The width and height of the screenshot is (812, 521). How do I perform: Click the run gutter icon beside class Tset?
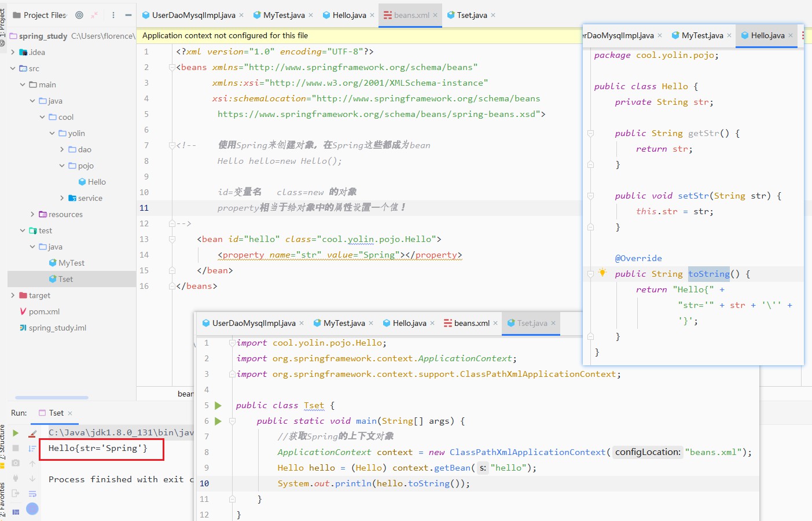coord(218,405)
